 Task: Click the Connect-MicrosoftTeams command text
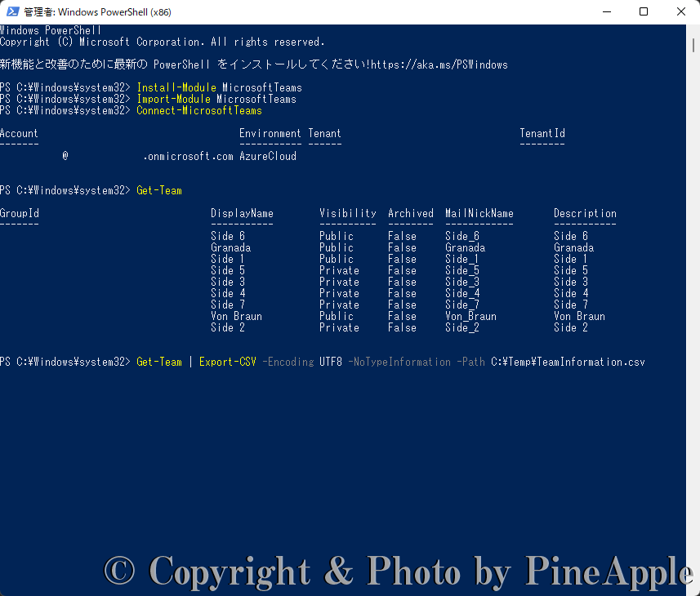point(198,110)
